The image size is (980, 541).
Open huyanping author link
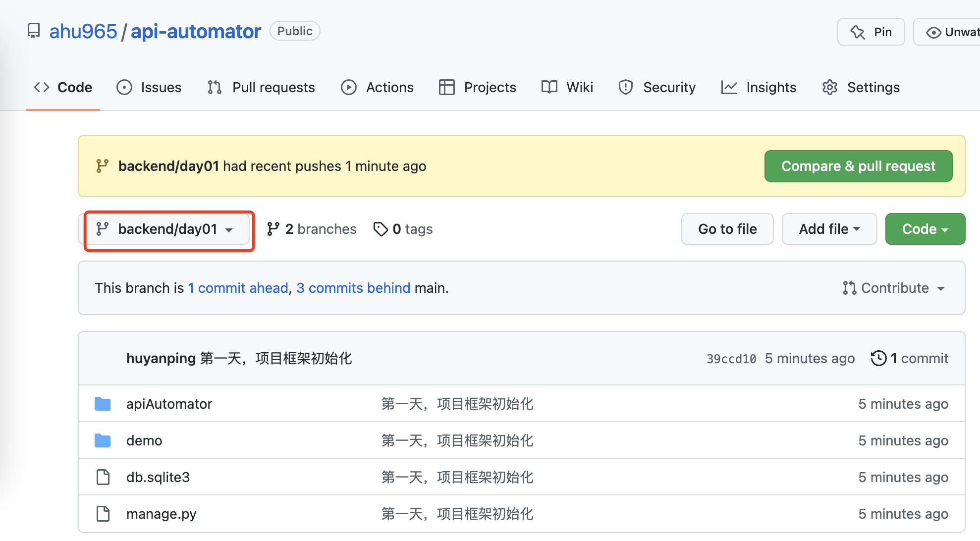pos(161,358)
